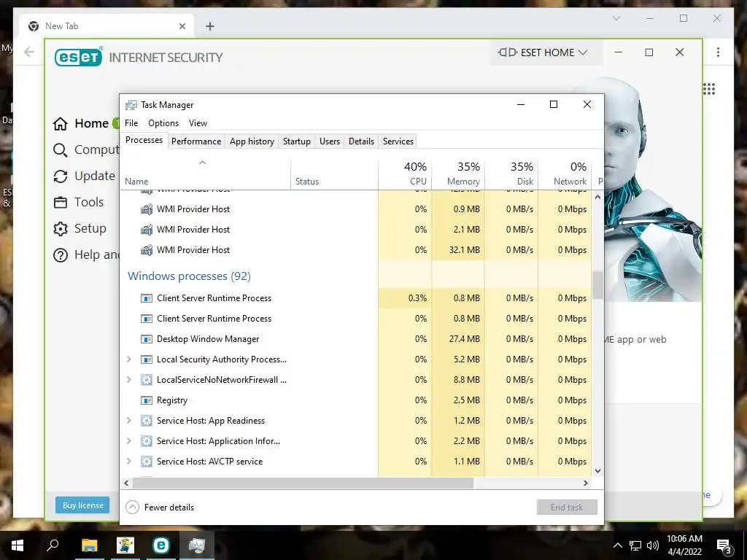The height and width of the screenshot is (560, 747).
Task: Select the first Client Server Runtime Process row
Action: tap(356, 298)
